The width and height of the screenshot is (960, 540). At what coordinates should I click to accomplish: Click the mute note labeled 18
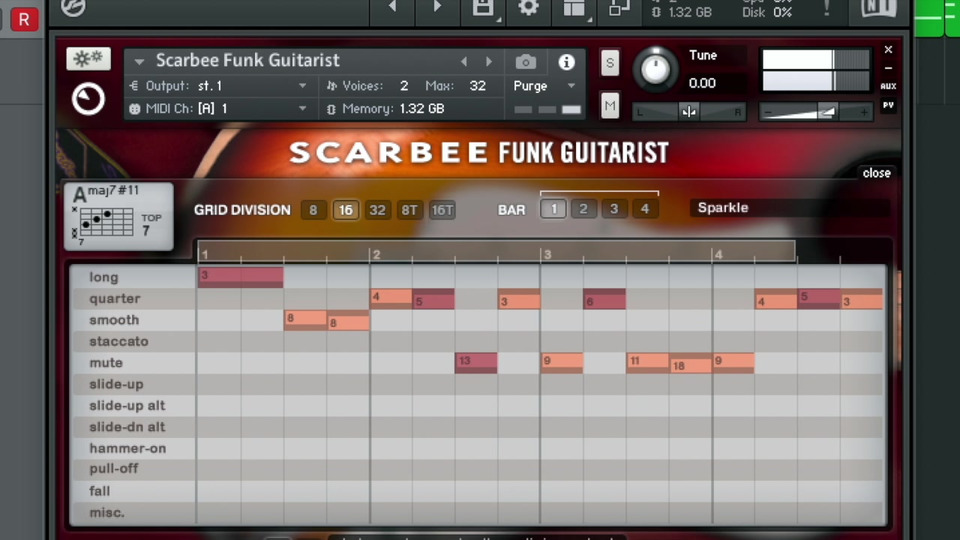(691, 365)
